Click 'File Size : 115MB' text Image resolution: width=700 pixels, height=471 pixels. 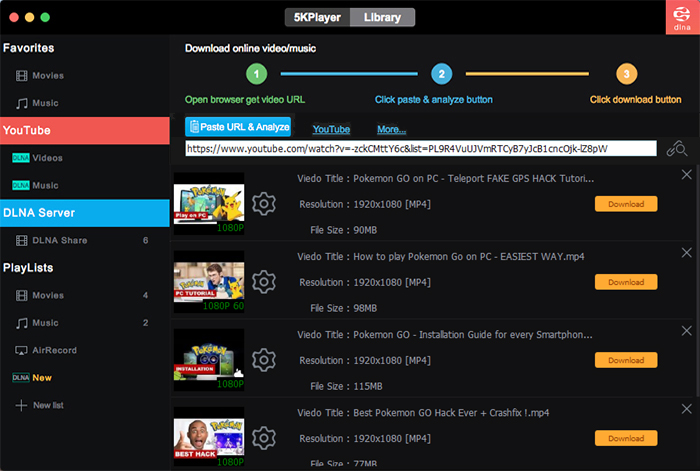click(346, 386)
